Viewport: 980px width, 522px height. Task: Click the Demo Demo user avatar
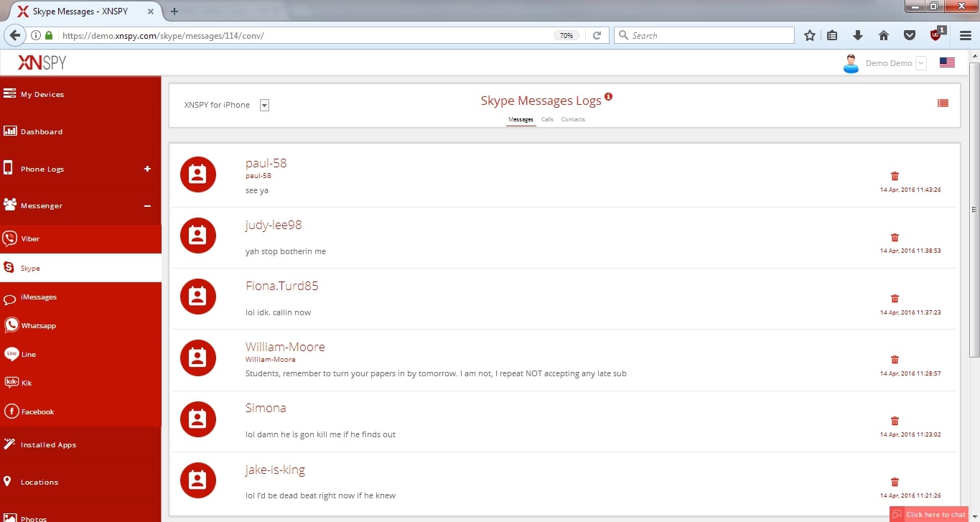click(851, 63)
